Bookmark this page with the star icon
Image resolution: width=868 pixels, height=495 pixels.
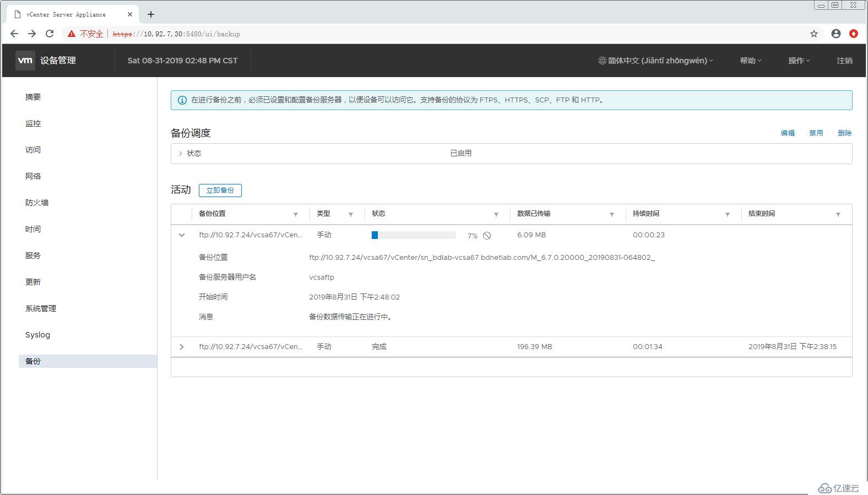point(814,34)
